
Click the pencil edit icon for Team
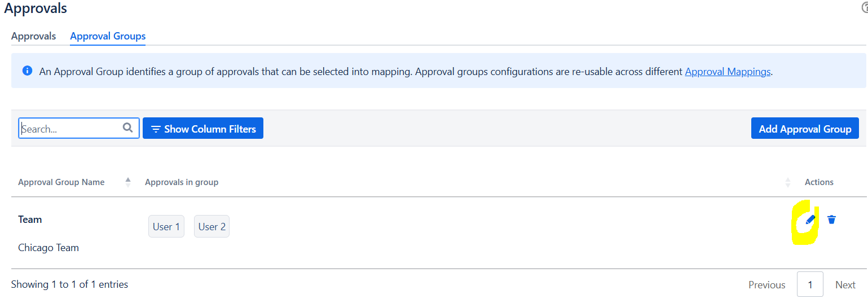[x=810, y=219]
